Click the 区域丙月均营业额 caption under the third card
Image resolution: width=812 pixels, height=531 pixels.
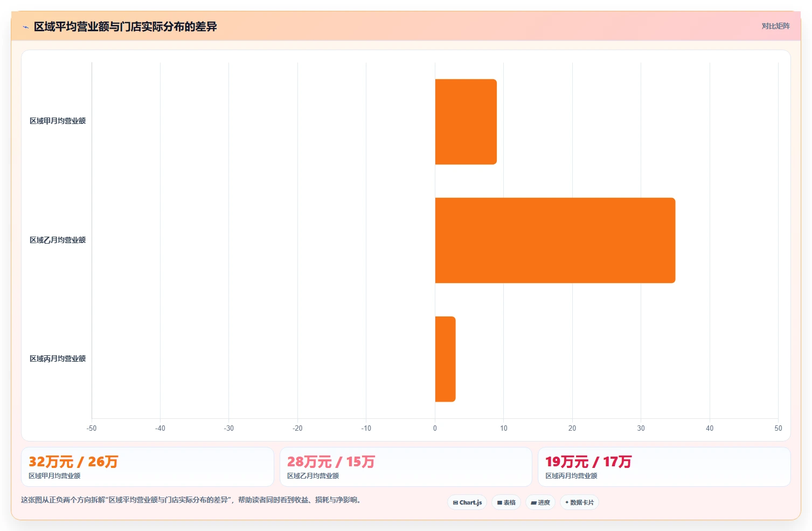pos(571,476)
